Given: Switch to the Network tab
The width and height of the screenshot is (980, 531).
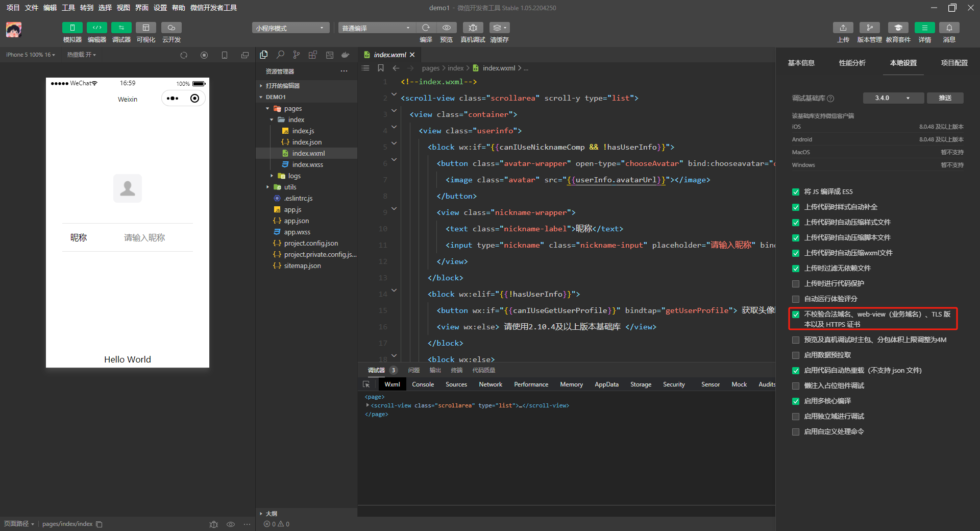Looking at the screenshot, I should tap(491, 384).
